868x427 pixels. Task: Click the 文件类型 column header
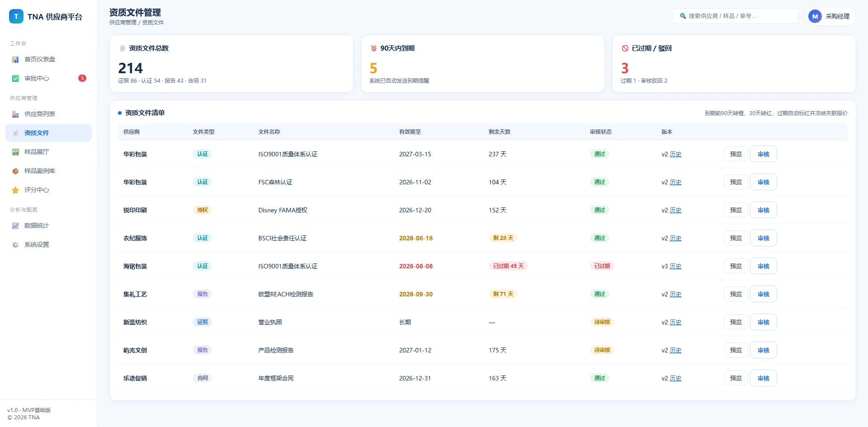click(204, 132)
